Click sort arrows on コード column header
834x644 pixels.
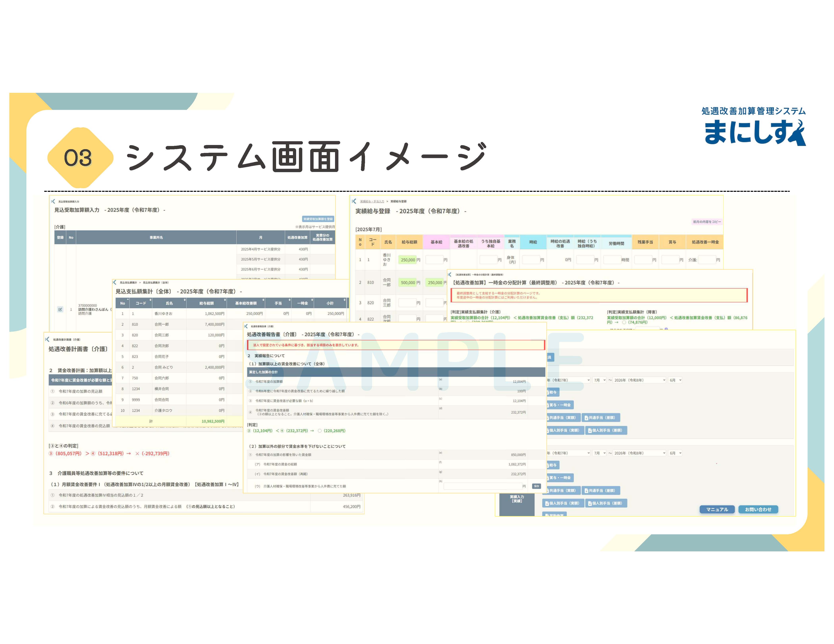tap(150, 300)
